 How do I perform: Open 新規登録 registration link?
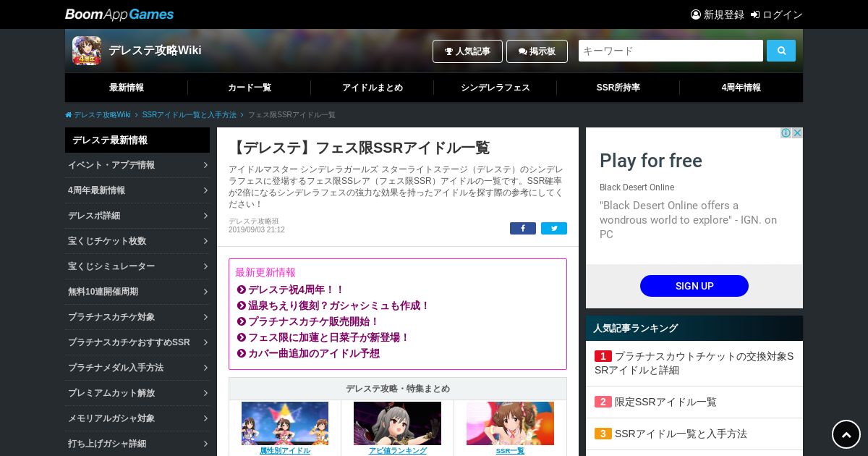[x=718, y=14]
